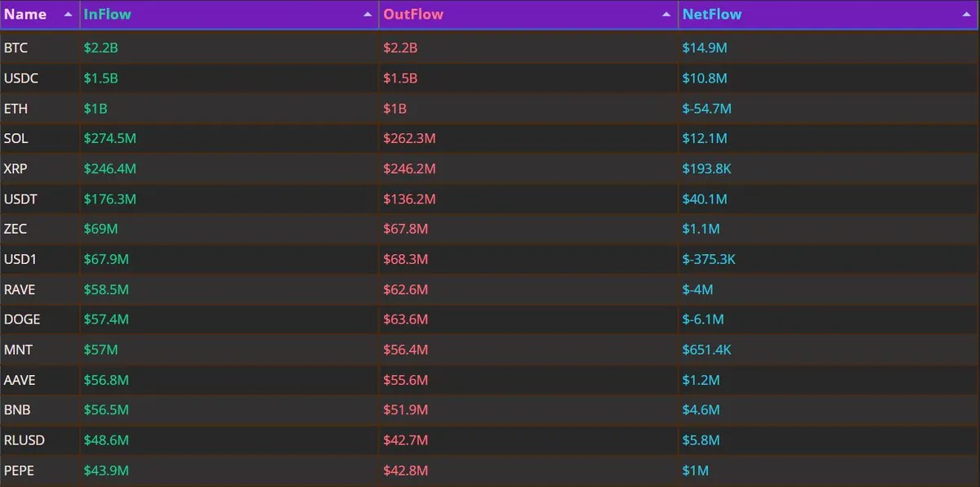Viewport: 980px width, 487px height.
Task: Select USDT NetFlow value $40.1M
Action: pyautogui.click(x=705, y=199)
